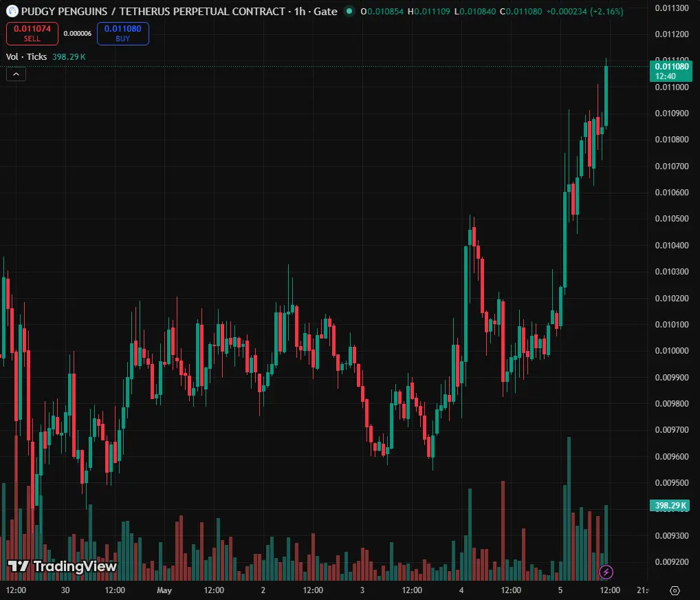Click the '30' date label on time axis
The height and width of the screenshot is (600, 700).
pyautogui.click(x=65, y=590)
